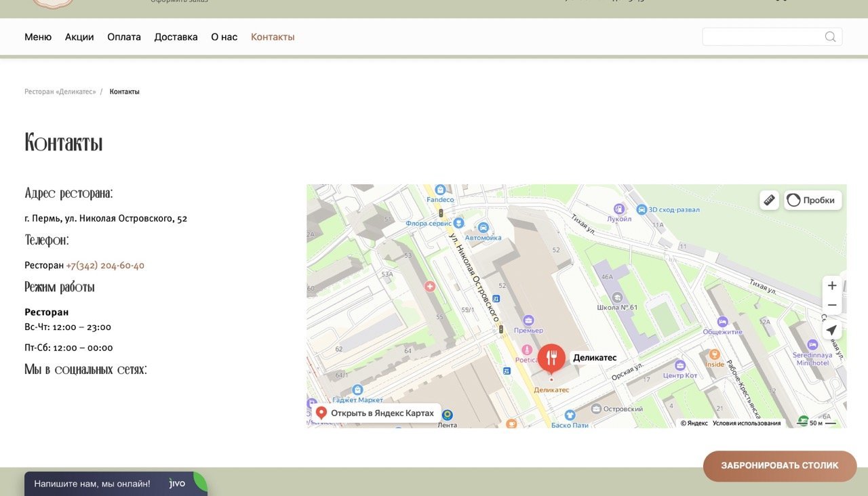This screenshot has width=868, height=496.
Task: Click the Школа № 61 marker
Action: tap(617, 297)
